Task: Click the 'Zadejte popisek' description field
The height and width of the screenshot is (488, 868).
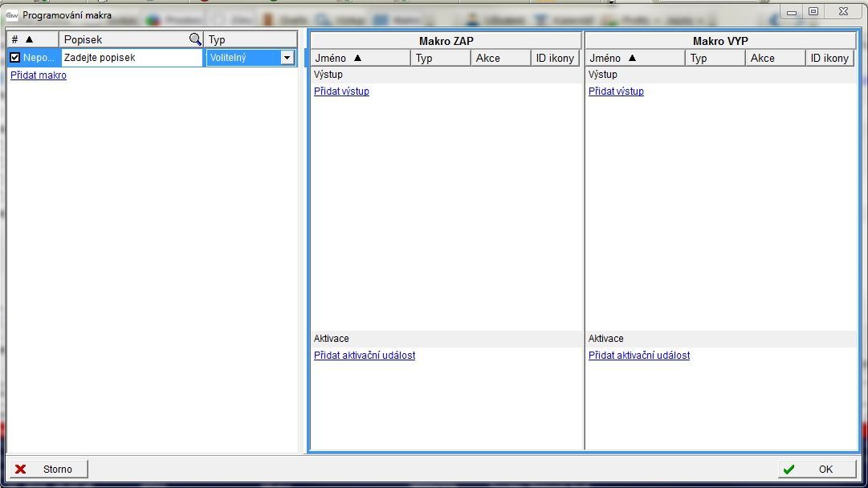Action: click(132, 58)
